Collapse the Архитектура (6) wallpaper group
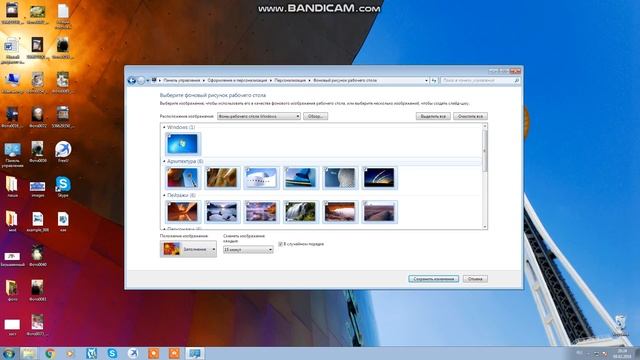This screenshot has width=640, height=360. click(164, 162)
